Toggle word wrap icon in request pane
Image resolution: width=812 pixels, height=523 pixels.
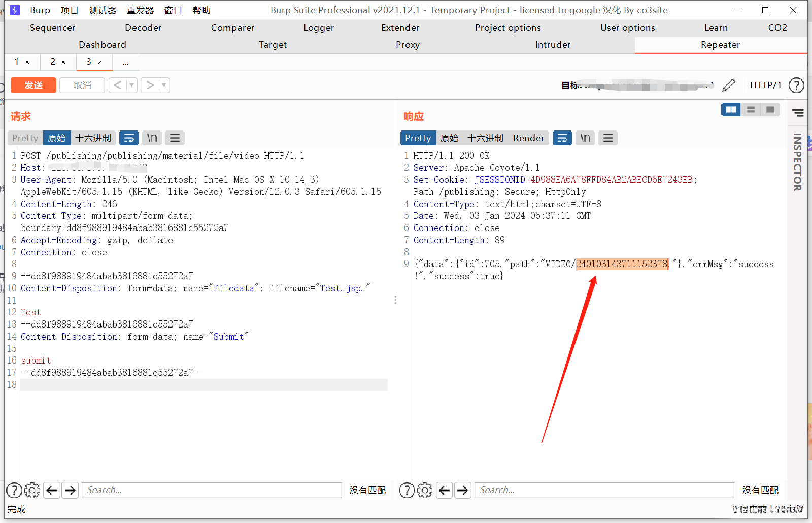[x=129, y=138]
